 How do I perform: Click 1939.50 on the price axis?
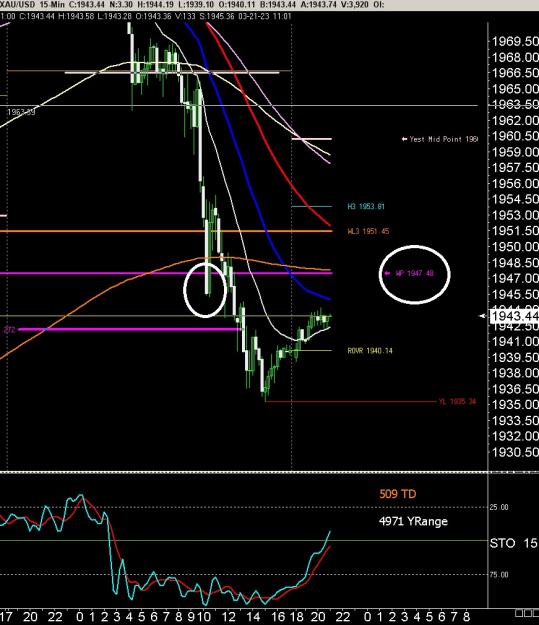tap(515, 358)
